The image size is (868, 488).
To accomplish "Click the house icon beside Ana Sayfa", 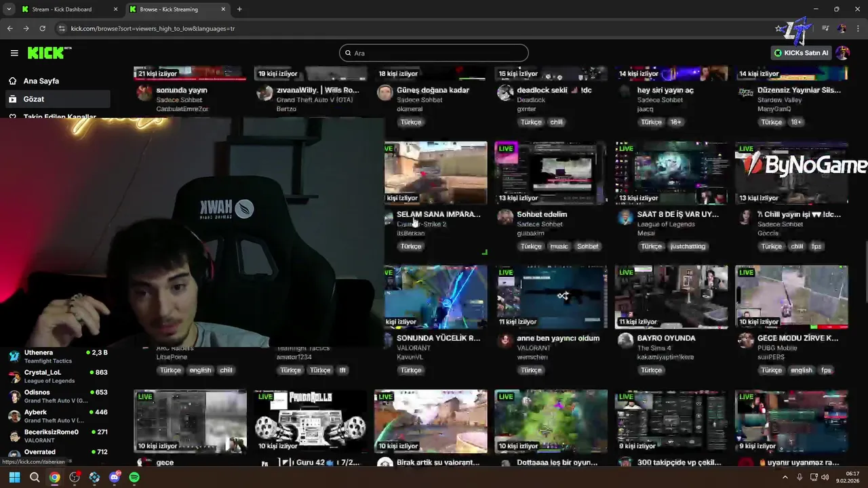I will click(12, 81).
